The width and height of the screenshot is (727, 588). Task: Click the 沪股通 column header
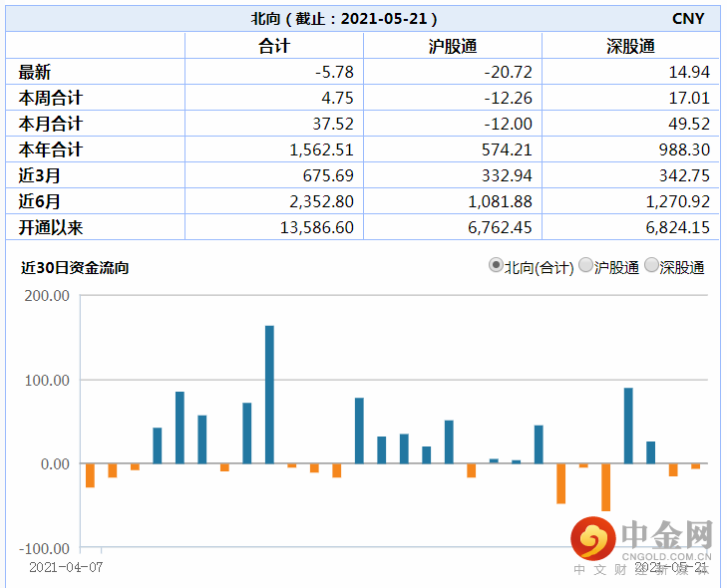tap(453, 46)
